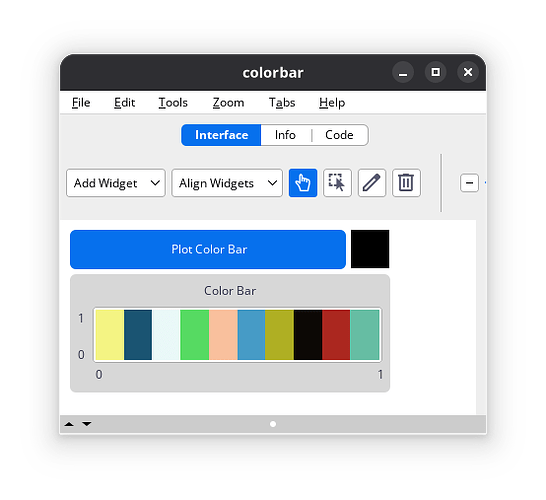Maximize the colorbar window
Screen dimensions: 546x500
435,72
